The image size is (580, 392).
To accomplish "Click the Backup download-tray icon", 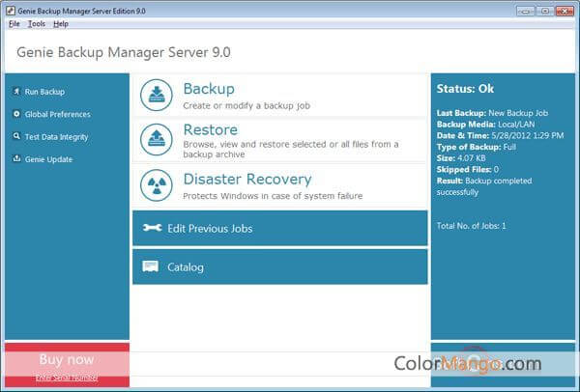I will 157,95.
